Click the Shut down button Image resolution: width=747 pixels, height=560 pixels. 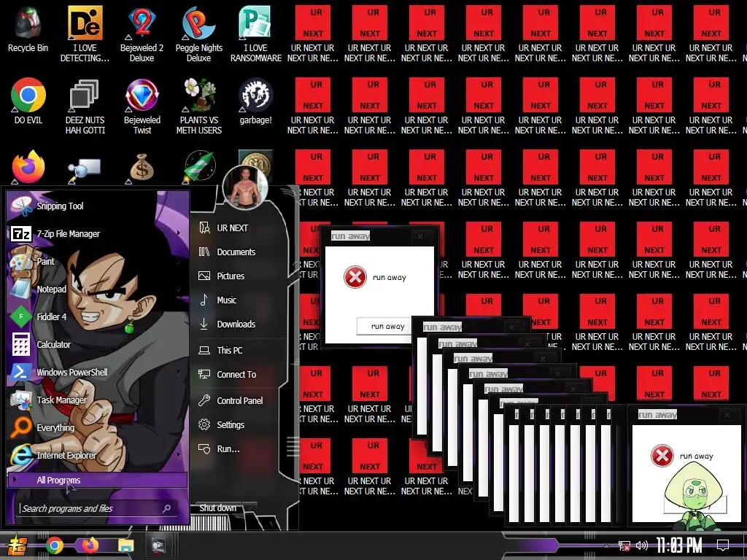[217, 508]
